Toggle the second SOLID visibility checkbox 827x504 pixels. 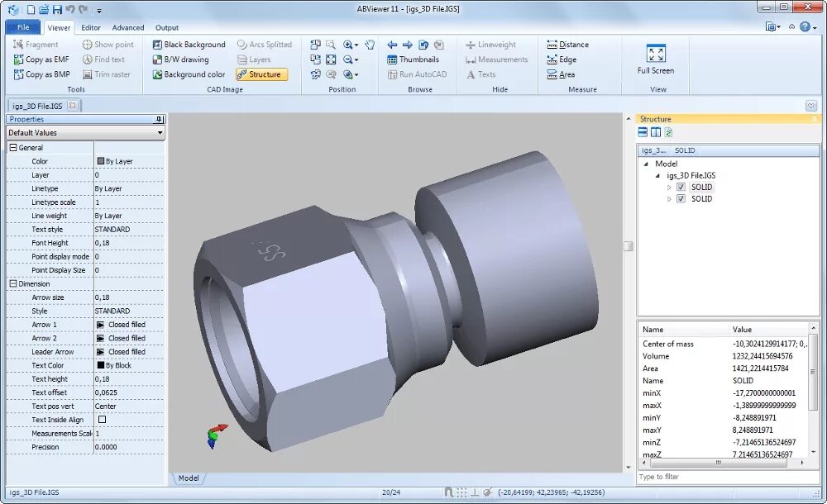[681, 199]
